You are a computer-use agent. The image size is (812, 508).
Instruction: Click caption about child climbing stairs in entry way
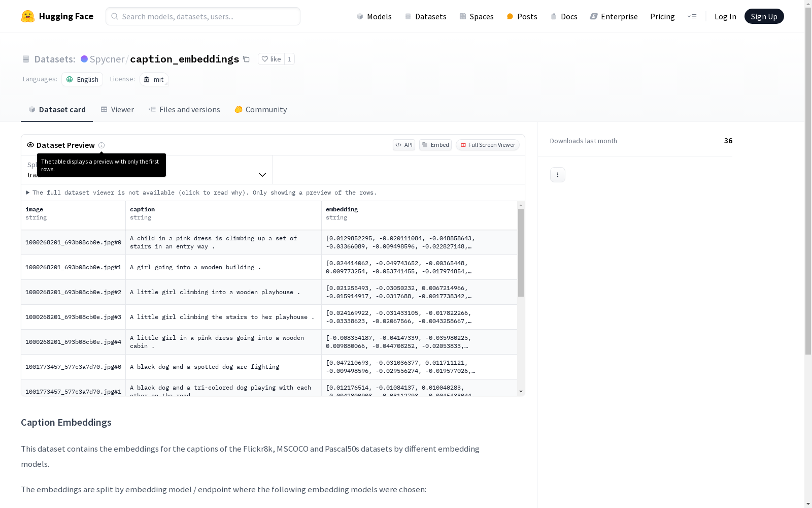[224, 242]
